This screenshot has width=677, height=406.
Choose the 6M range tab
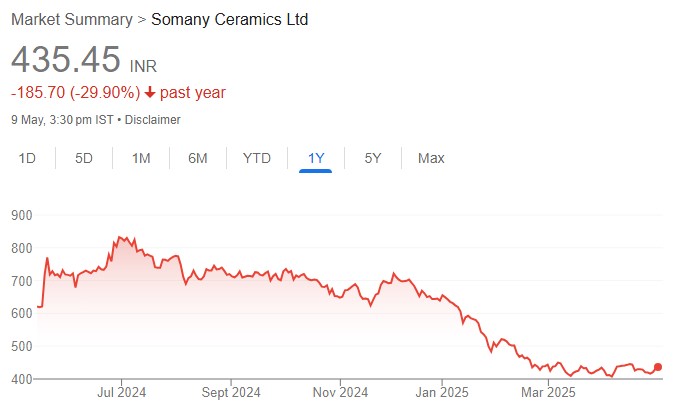click(x=198, y=158)
